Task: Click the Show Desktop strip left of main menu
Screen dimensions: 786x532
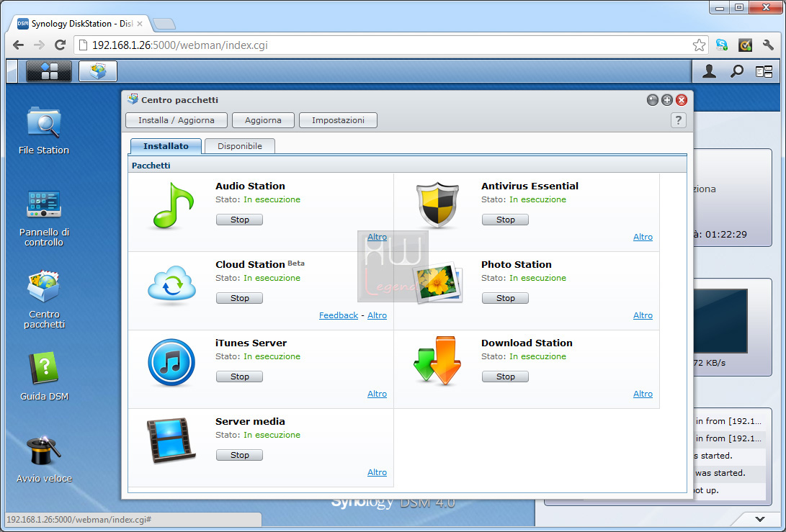Action: pyautogui.click(x=12, y=71)
